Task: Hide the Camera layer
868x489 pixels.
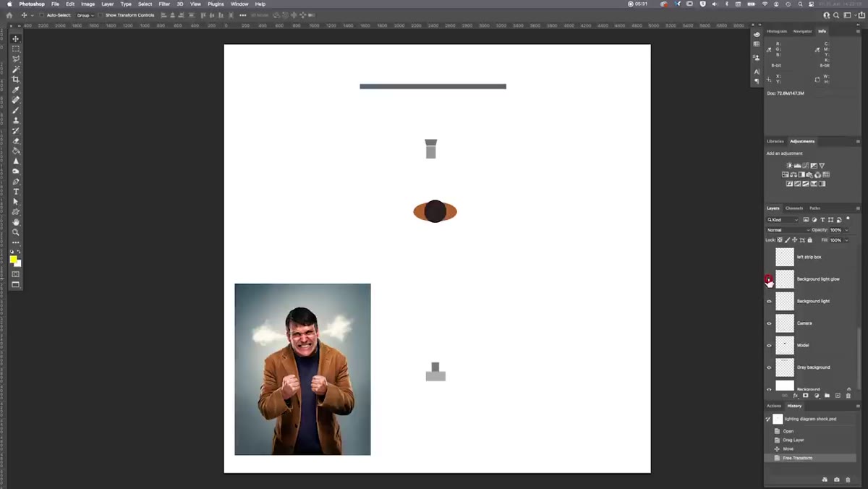Action: pos(769,323)
